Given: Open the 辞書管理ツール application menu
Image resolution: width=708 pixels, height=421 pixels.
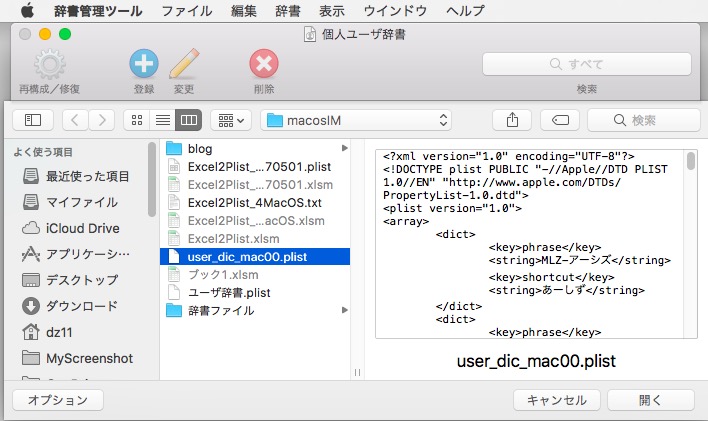Looking at the screenshot, I should tap(98, 10).
